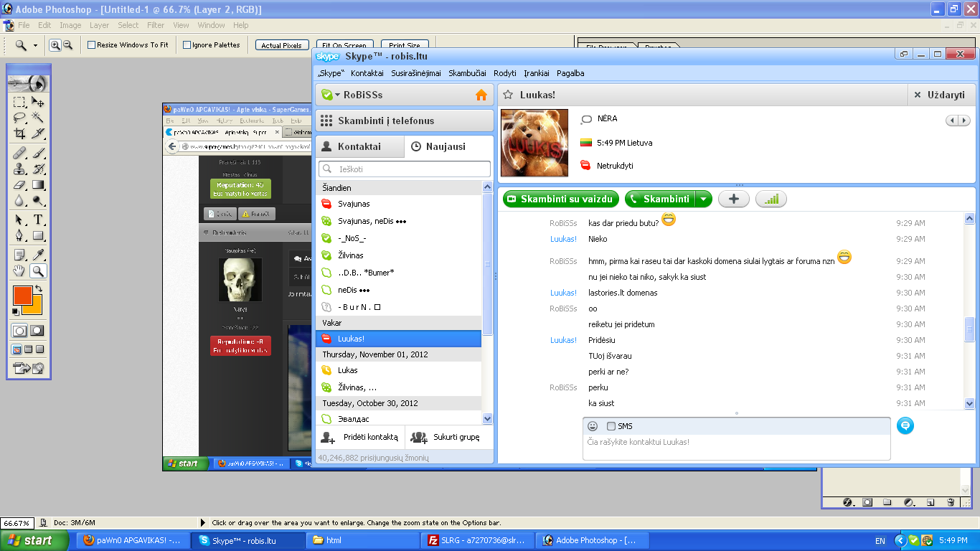980x551 pixels.
Task: Click Uždaryti to close the conversation
Action: pyautogui.click(x=941, y=95)
